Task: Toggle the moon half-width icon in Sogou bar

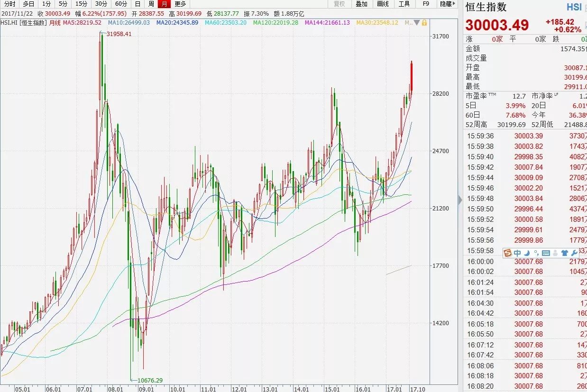Action: pos(527,253)
